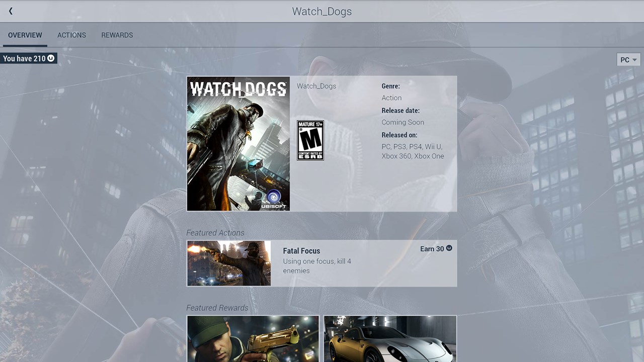Viewport: 644px width, 362px height.
Task: Switch to the Overview tab
Action: (x=25, y=35)
